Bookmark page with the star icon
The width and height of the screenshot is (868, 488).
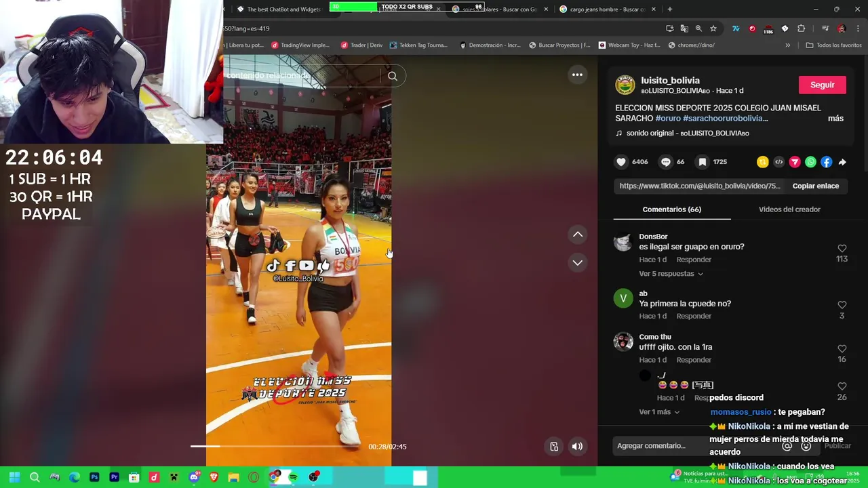tap(713, 28)
